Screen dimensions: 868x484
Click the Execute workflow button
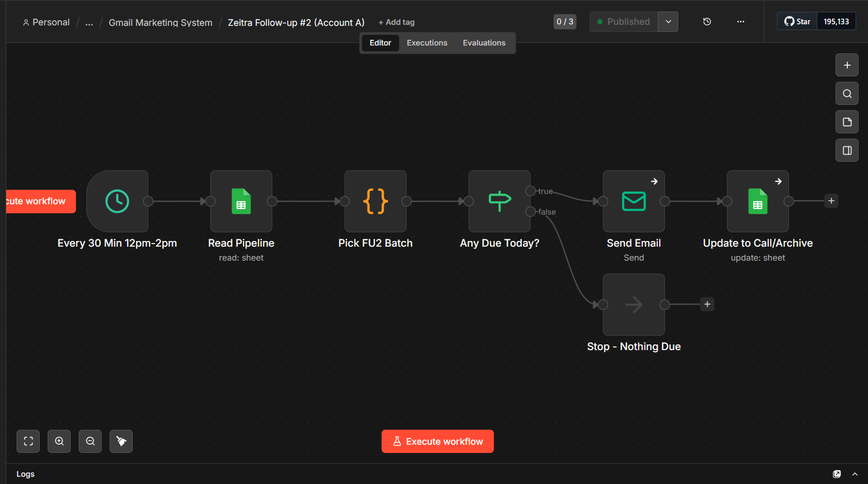438,442
